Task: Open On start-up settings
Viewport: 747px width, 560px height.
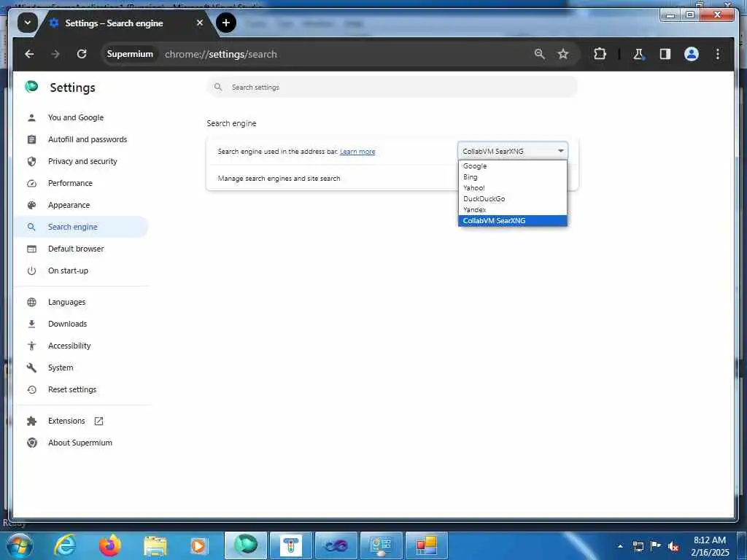Action: pyautogui.click(x=68, y=271)
